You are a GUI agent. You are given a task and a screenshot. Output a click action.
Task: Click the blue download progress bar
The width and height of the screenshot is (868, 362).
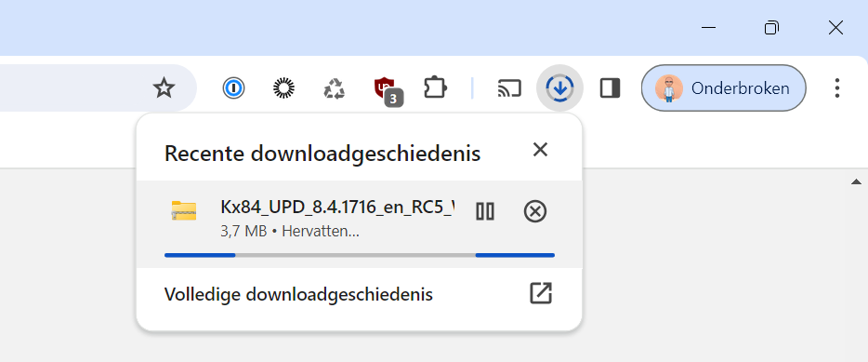[360, 255]
